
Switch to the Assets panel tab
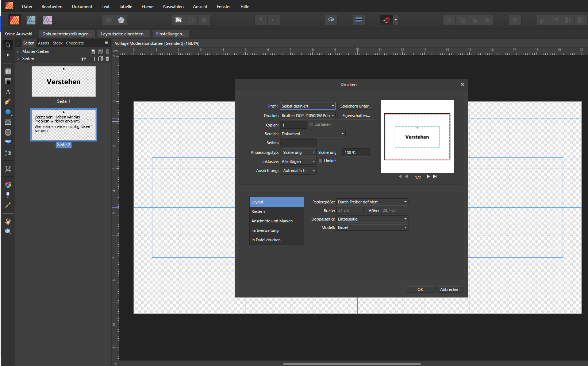43,43
